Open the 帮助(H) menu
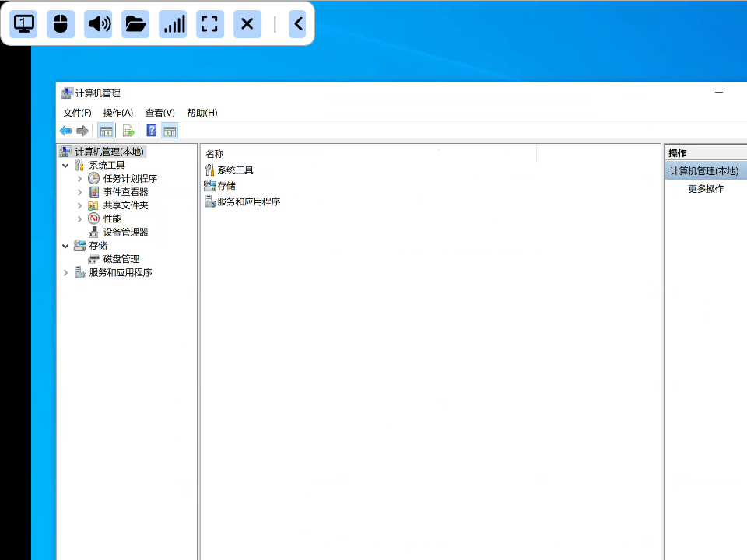This screenshot has width=747, height=560. [202, 113]
